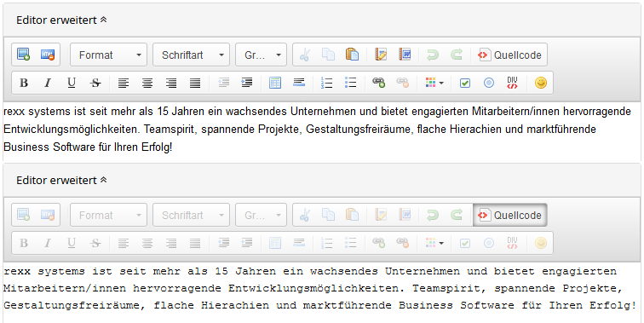
Task: Insert a smiley via the active toolbar
Action: [540, 83]
